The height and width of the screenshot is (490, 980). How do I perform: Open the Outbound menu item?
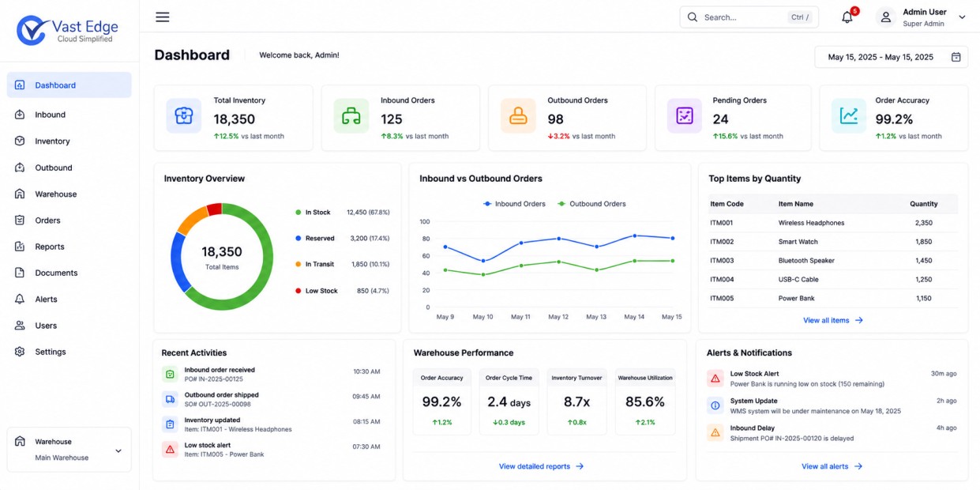pos(69,168)
